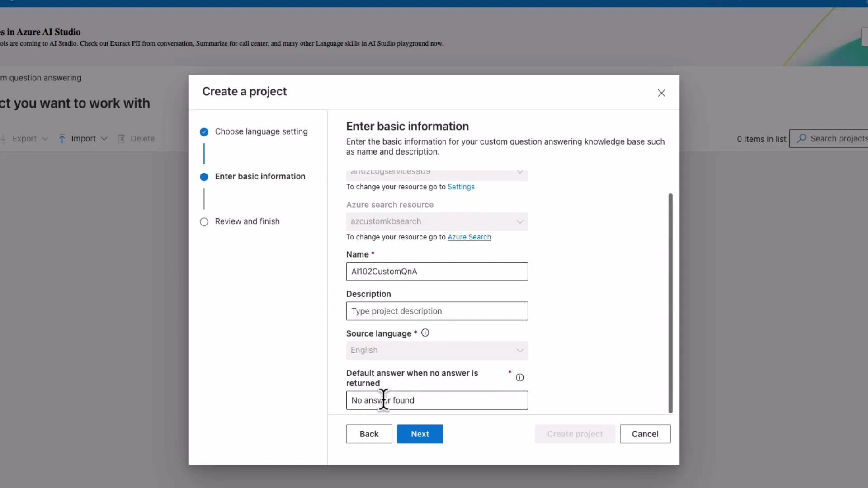Expand the Import dropdown chevron
The image size is (868, 488).
[104, 138]
